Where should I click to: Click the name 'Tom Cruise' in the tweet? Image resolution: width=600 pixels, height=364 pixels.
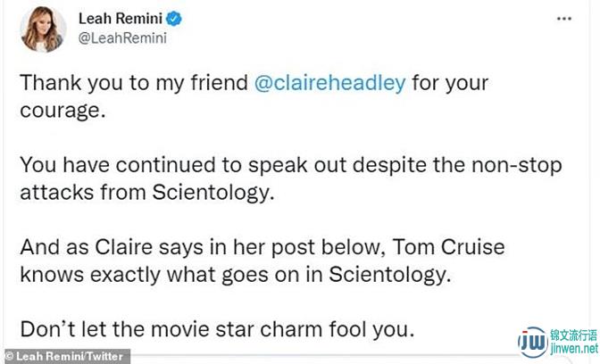(448, 247)
